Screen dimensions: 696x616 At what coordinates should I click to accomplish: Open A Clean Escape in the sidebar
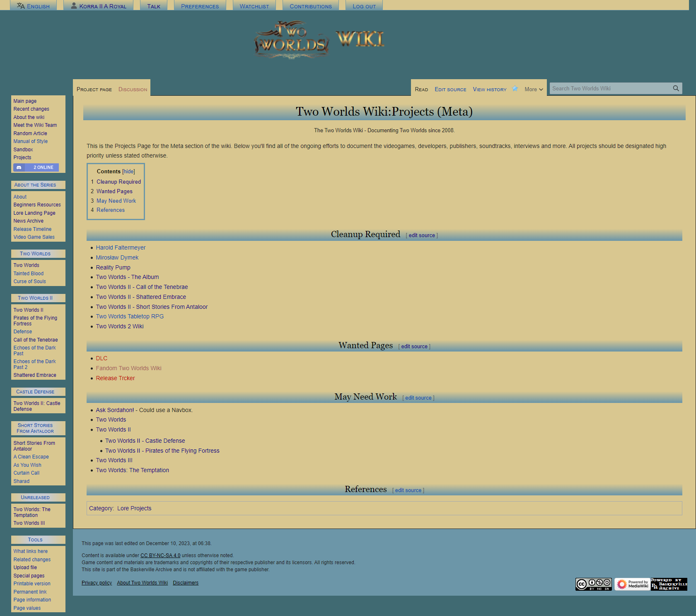[31, 457]
